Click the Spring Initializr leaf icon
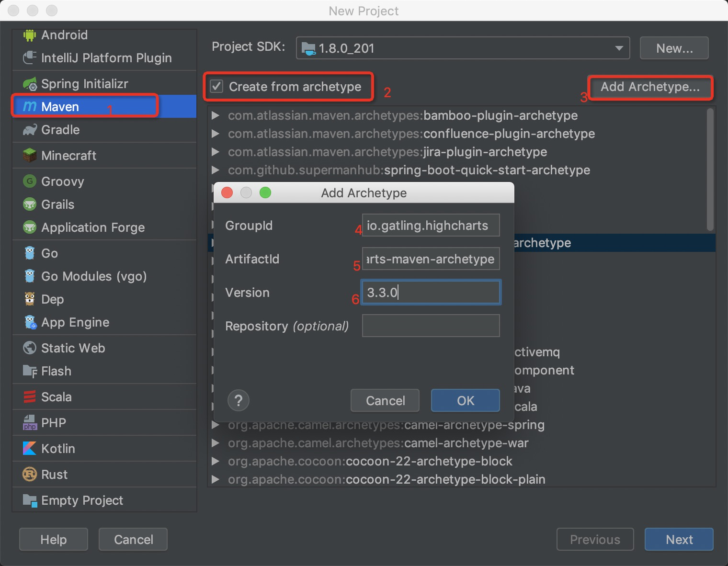This screenshot has height=566, width=728. (30, 84)
